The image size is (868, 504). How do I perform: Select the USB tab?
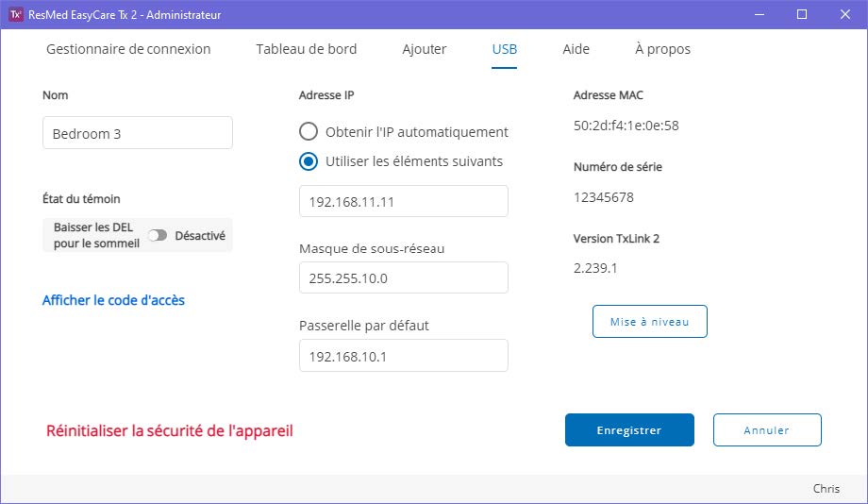point(505,49)
